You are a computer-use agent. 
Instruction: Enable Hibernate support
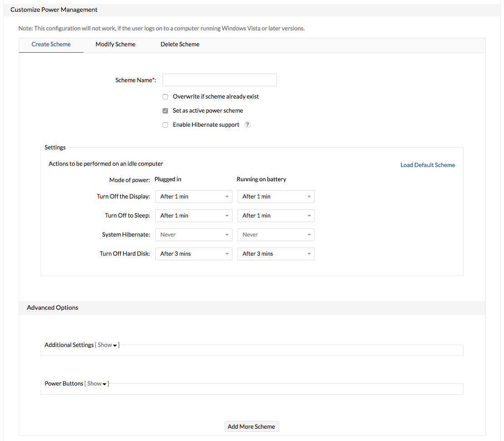(165, 124)
